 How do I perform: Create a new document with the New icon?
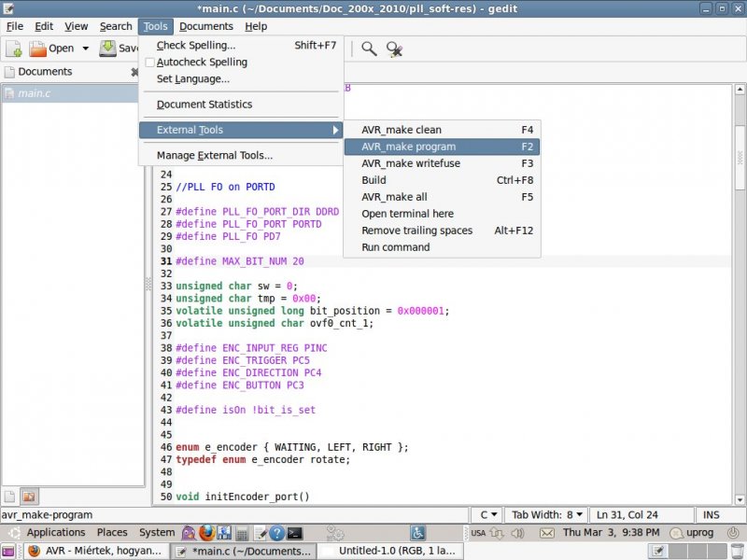(13, 49)
